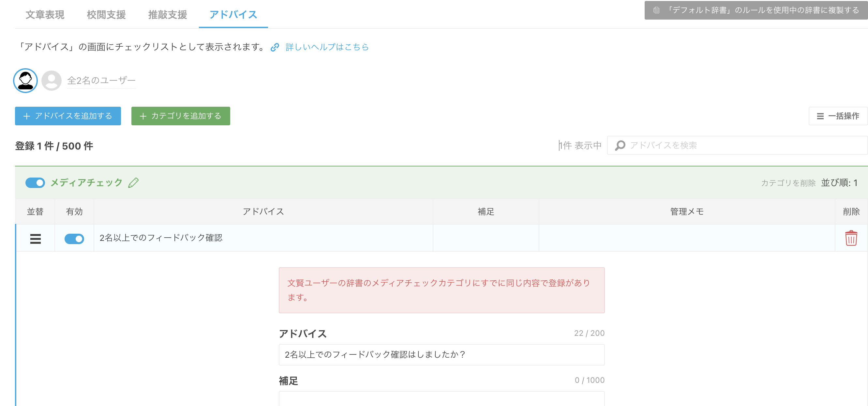The width and height of the screenshot is (868, 406).
Task: Click the 補足 text area
Action: [441, 398]
